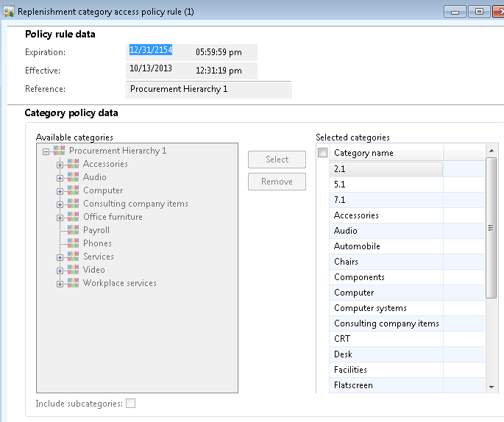Viewport: 504px width, 422px height.
Task: Check the select-all box beside Category name
Action: click(x=322, y=153)
